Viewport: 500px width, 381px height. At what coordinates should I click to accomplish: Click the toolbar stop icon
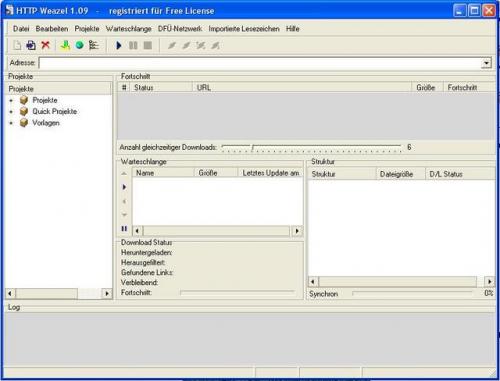click(x=148, y=45)
